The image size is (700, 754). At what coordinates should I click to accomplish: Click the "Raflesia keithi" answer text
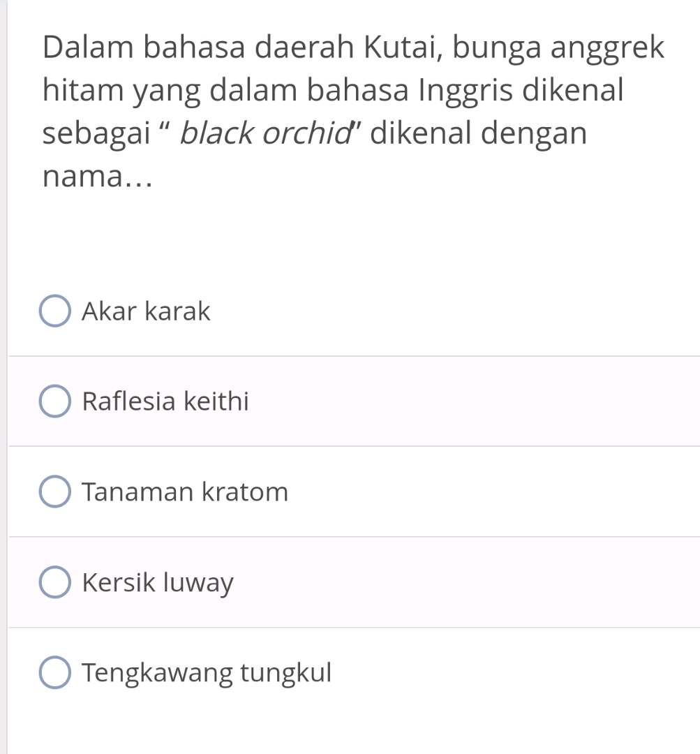[165, 401]
